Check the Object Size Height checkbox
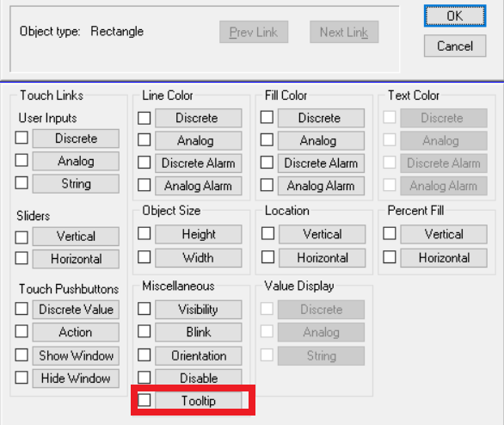This screenshot has height=425, width=504. pos(144,233)
